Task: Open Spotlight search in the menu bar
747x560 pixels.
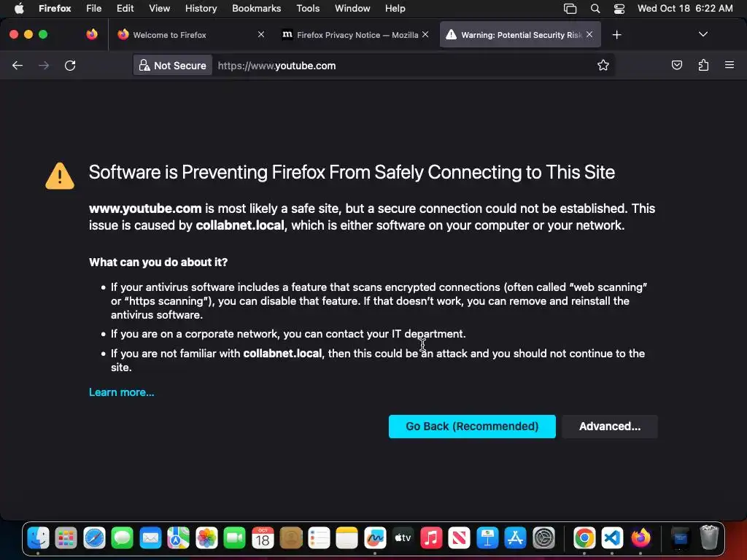Action: click(x=595, y=8)
